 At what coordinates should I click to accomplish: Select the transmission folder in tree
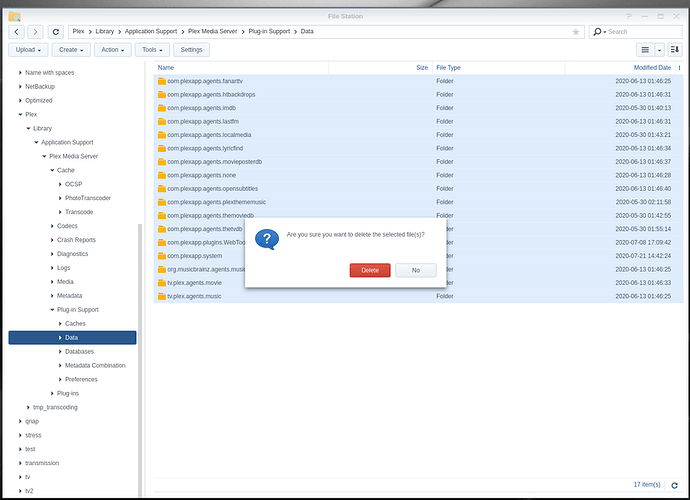point(42,463)
